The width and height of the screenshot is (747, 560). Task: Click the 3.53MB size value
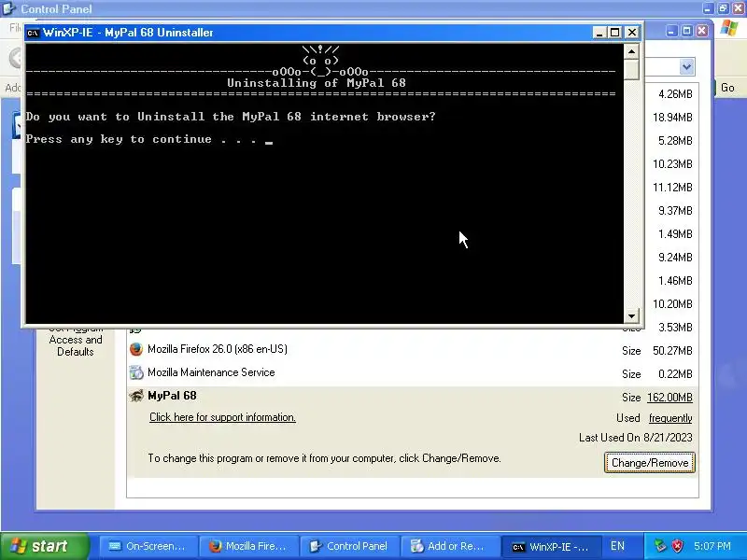click(x=675, y=328)
